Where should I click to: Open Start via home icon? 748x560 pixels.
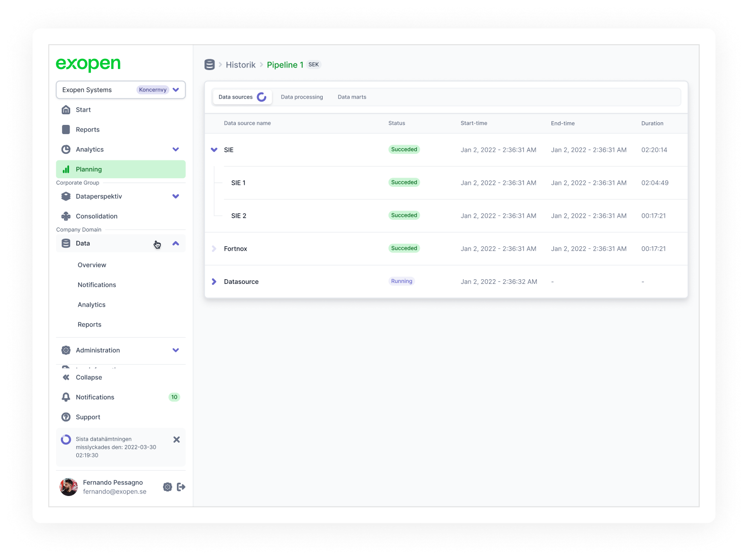(66, 110)
